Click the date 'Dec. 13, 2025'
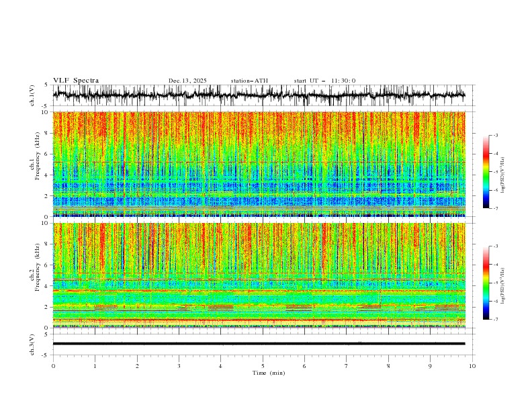The height and width of the screenshot is (411, 532). coord(187,81)
